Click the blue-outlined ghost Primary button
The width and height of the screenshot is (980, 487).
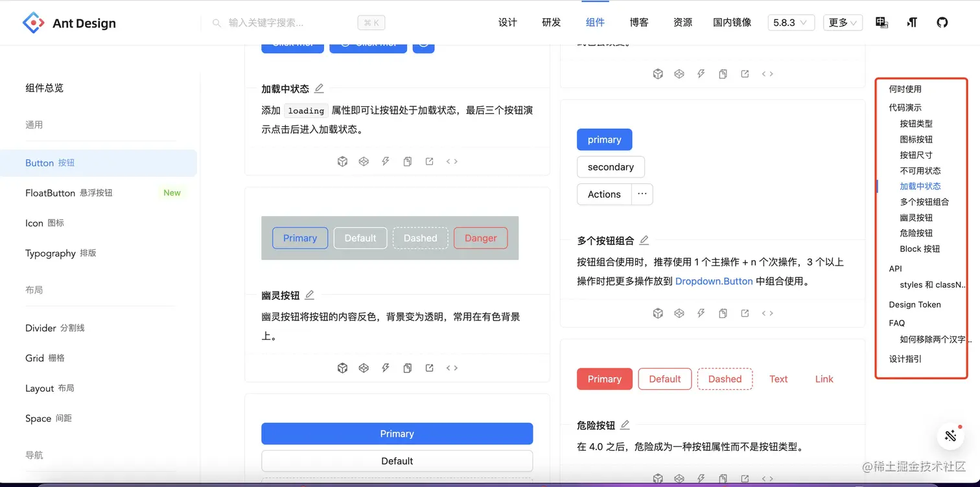300,238
